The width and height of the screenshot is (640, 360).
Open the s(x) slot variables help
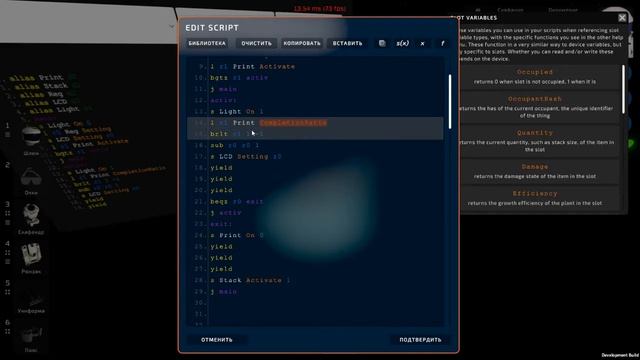pos(402,43)
